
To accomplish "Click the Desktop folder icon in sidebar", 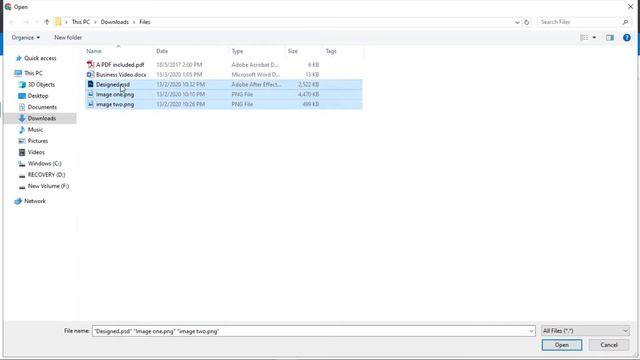I will click(22, 96).
